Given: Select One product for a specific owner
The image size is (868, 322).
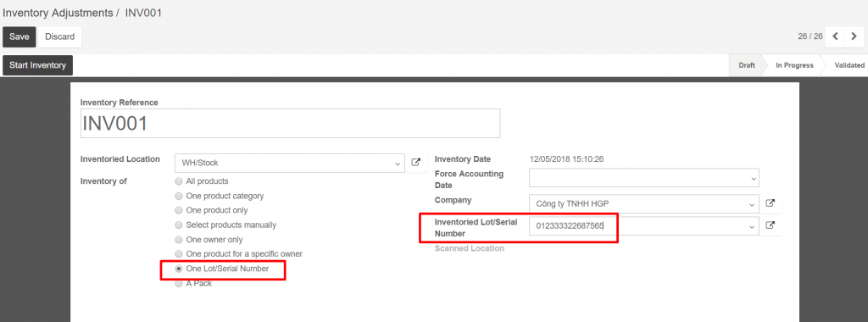Looking at the screenshot, I should point(178,254).
